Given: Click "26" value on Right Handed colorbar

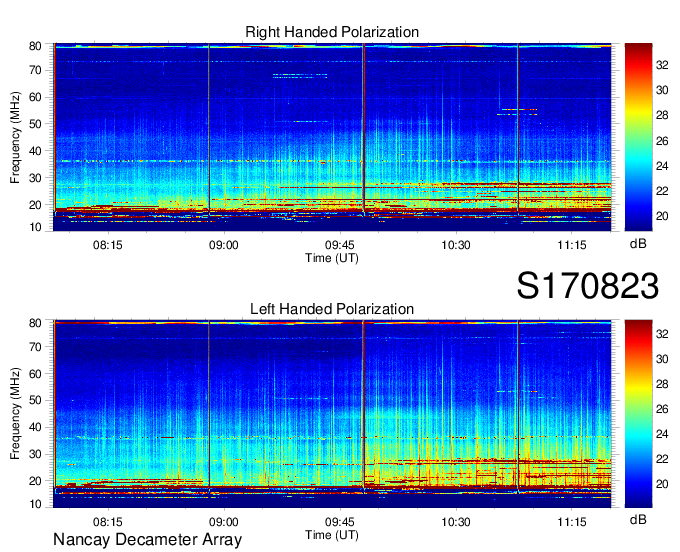Looking at the screenshot, I should [x=662, y=141].
